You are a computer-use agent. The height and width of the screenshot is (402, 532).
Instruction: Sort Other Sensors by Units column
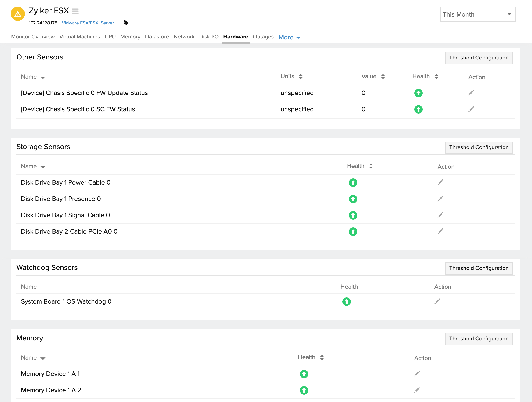(301, 77)
